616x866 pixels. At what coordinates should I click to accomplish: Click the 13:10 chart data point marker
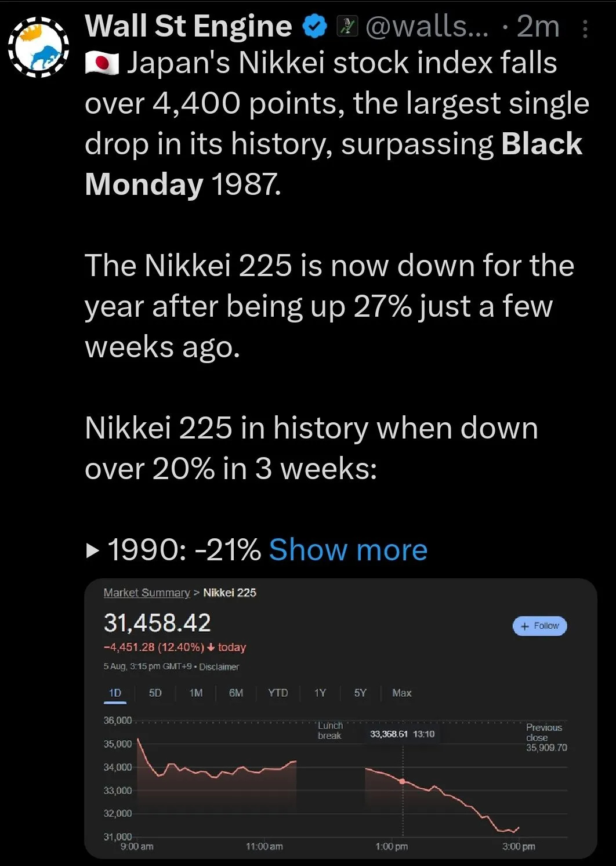(x=403, y=781)
